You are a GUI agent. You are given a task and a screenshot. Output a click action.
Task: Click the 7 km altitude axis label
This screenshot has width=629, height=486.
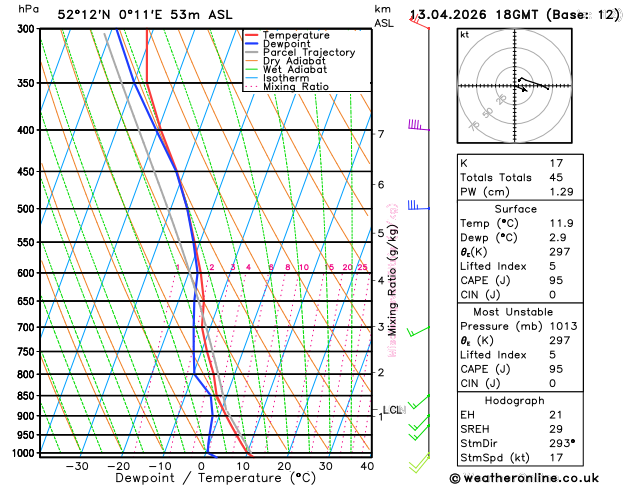pyautogui.click(x=381, y=134)
